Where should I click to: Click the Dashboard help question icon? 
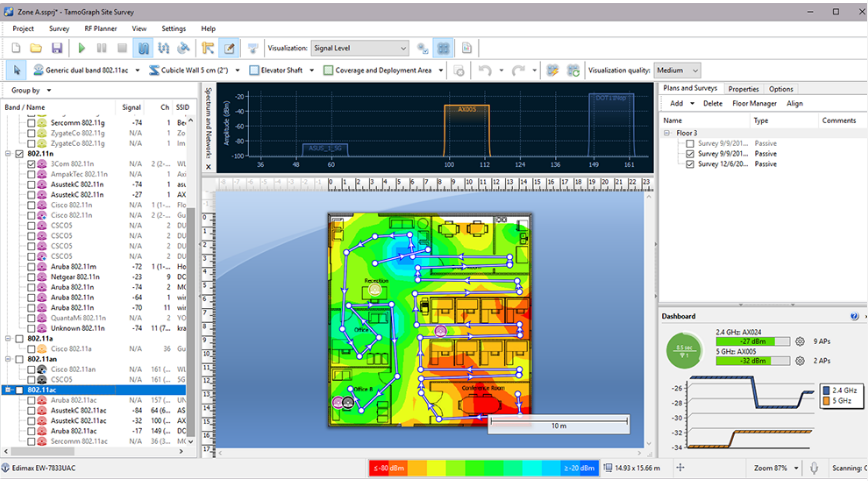[x=854, y=317]
